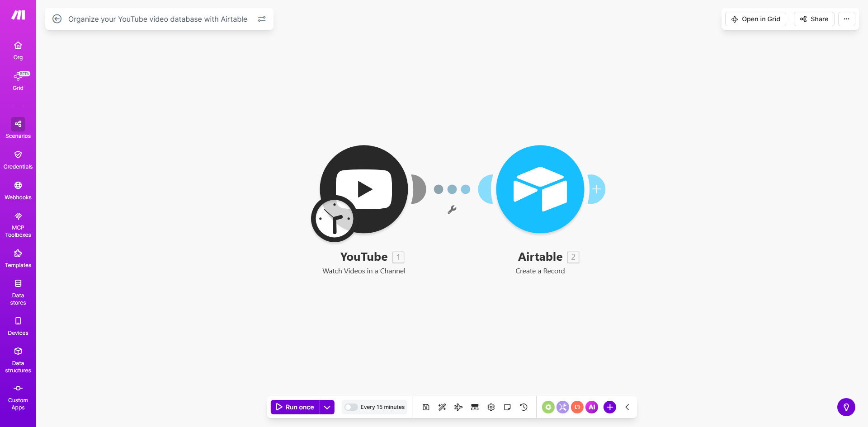The width and height of the screenshot is (868, 427).
Task: Open Data structures
Action: [x=18, y=360]
